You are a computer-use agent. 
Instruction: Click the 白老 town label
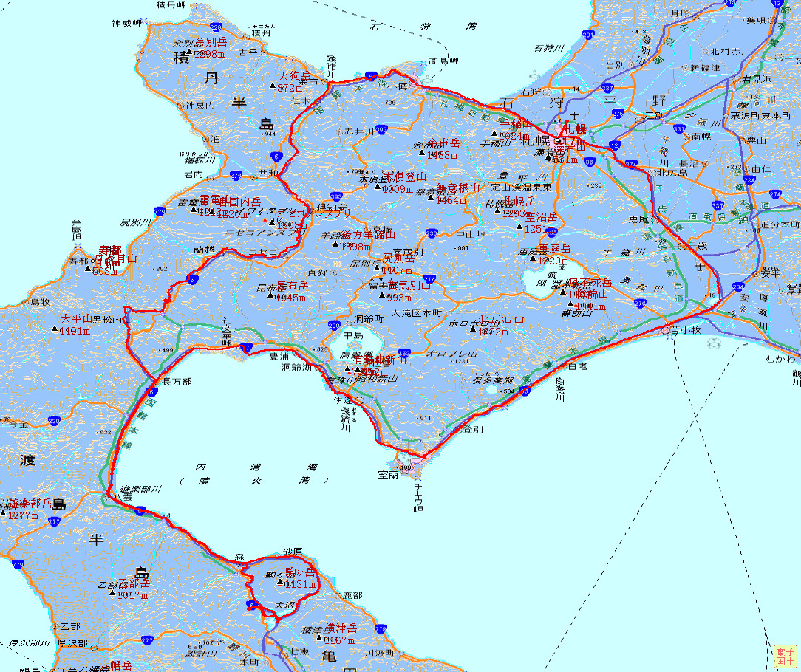pyautogui.click(x=578, y=366)
